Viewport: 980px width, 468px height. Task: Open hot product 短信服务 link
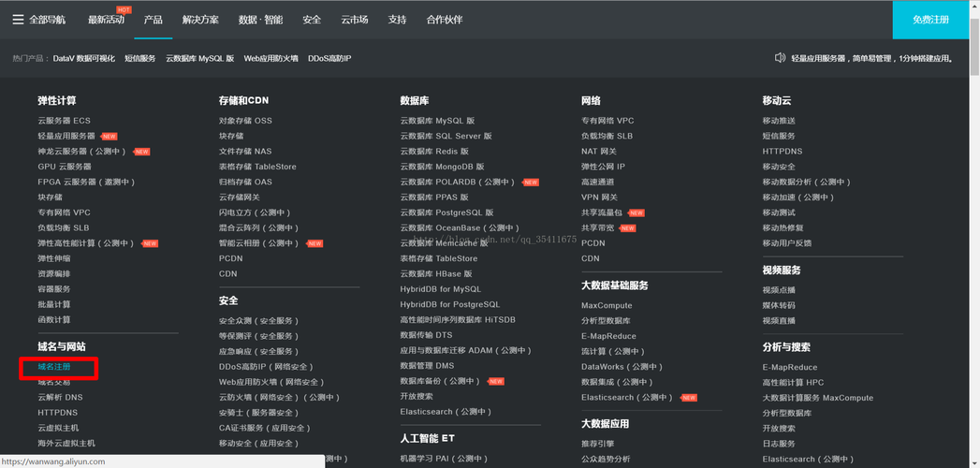(x=140, y=58)
